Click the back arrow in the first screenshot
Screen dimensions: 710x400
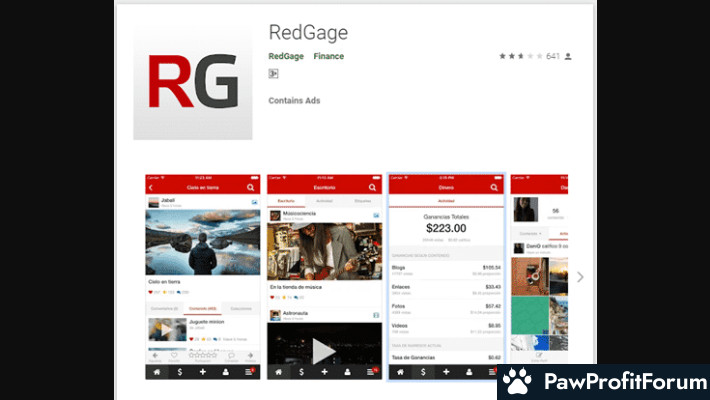[x=151, y=188]
